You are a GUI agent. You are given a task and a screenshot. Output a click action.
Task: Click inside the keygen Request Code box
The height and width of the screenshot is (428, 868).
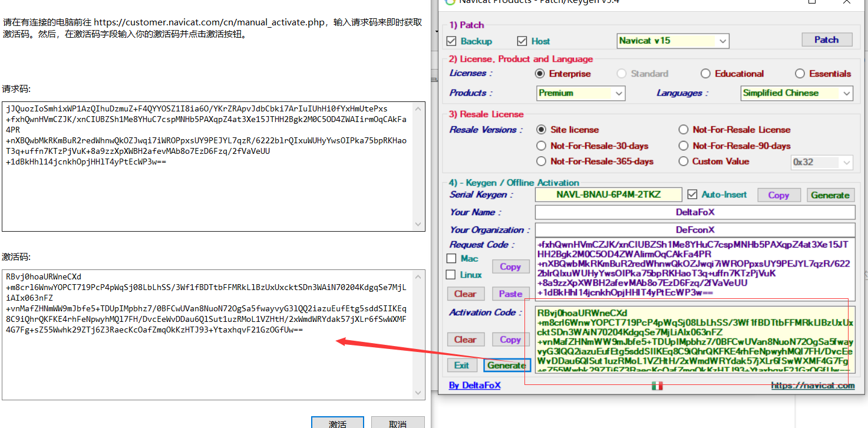695,268
